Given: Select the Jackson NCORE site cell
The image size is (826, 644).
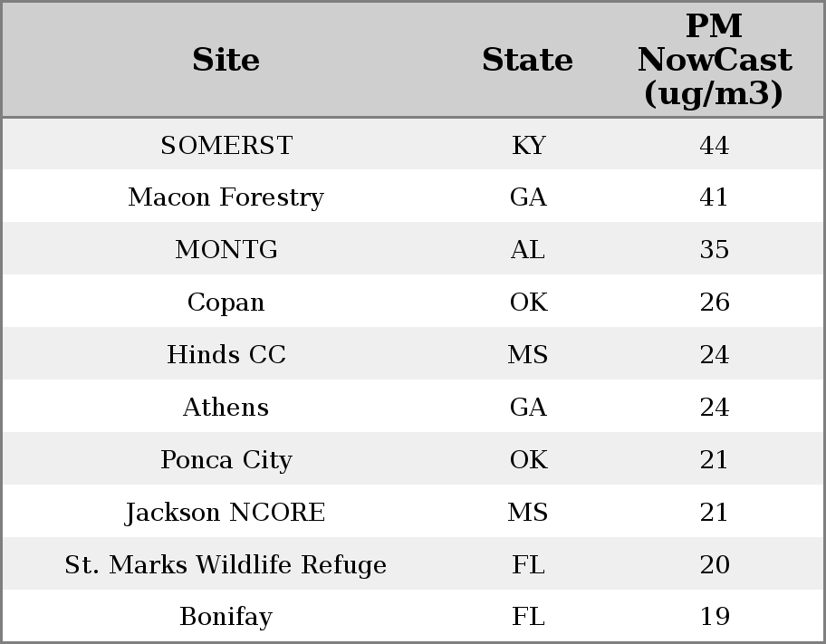Looking at the screenshot, I should [x=226, y=513].
